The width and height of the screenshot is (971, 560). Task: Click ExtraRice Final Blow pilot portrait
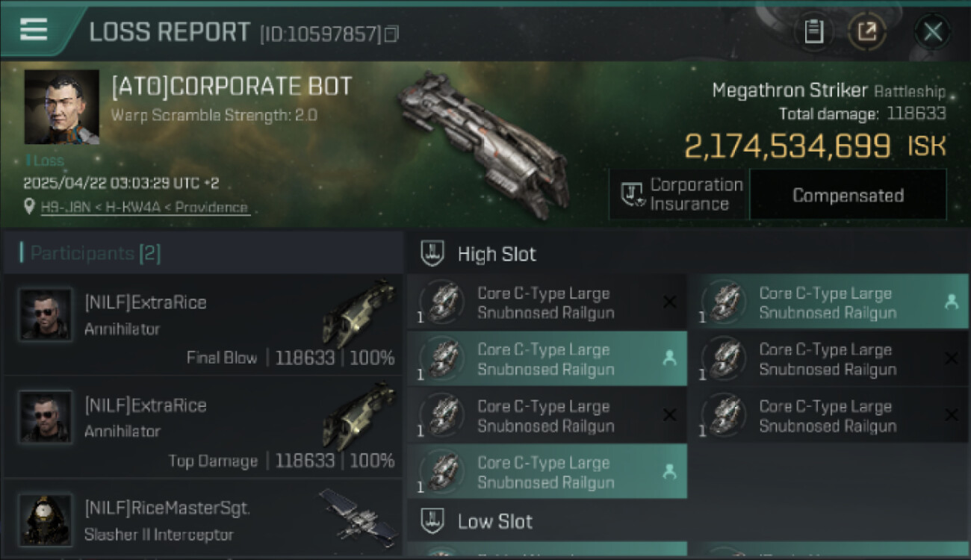[x=46, y=314]
